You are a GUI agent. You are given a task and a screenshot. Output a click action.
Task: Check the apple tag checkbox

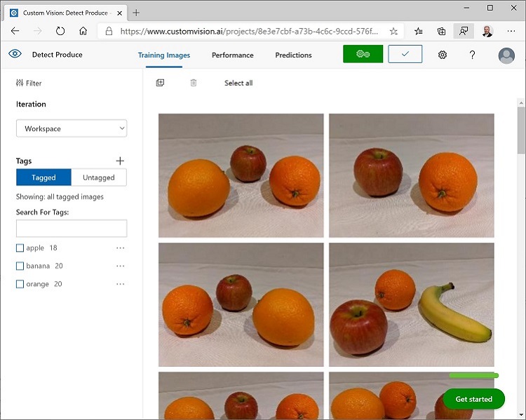[20, 248]
